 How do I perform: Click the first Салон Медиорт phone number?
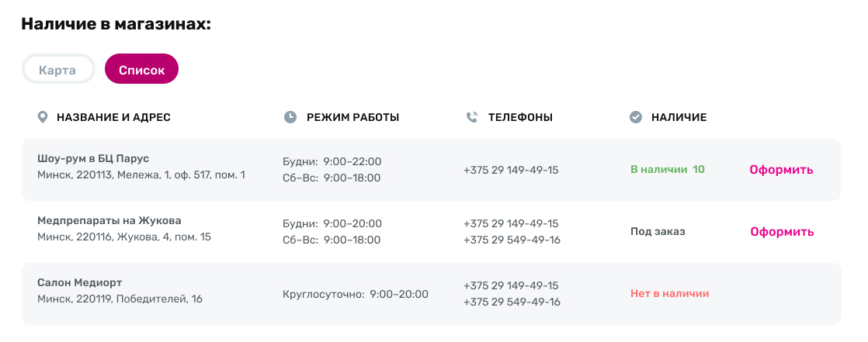511,285
